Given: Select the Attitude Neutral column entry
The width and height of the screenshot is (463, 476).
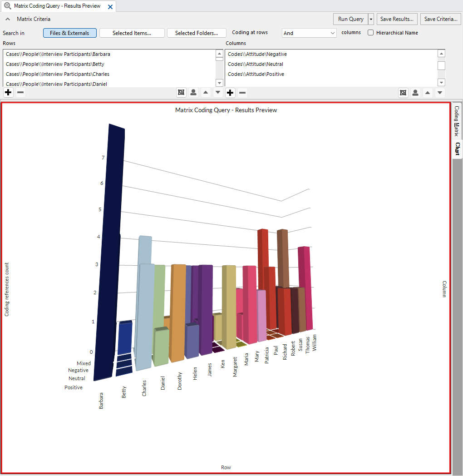Looking at the screenshot, I should [x=331, y=64].
